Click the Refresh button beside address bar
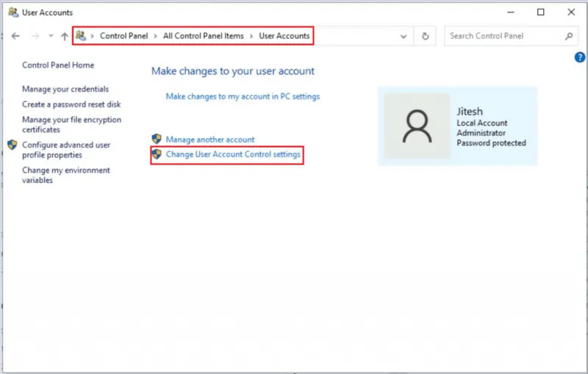This screenshot has height=374, width=588. click(426, 36)
